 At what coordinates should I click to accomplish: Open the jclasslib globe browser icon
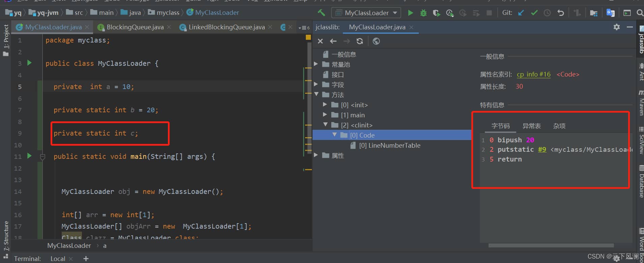click(376, 41)
